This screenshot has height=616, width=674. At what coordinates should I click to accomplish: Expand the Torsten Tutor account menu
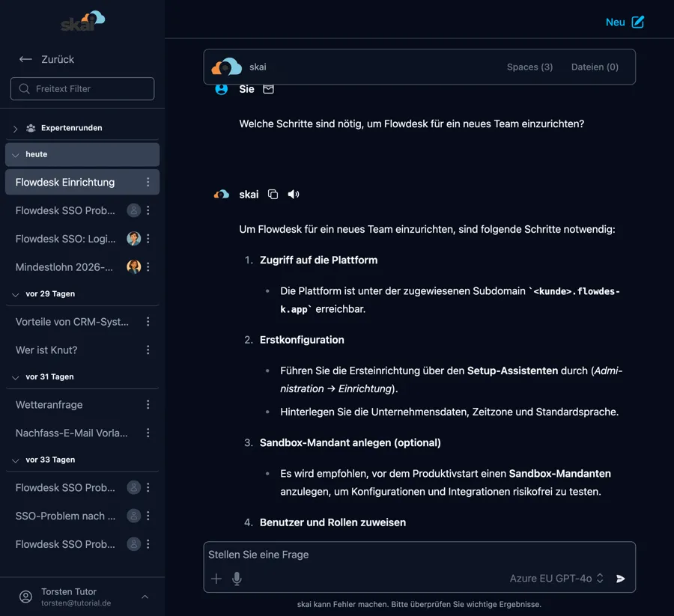click(145, 597)
